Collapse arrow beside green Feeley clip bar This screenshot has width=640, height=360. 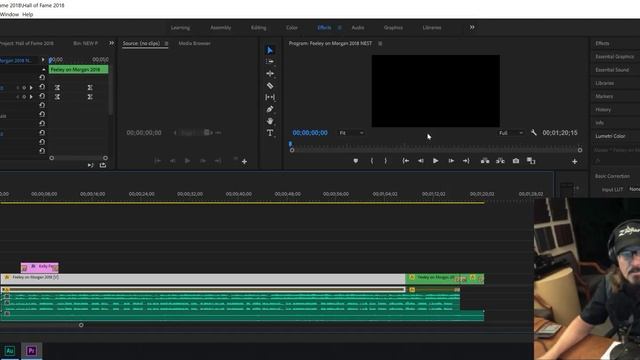coord(44,69)
